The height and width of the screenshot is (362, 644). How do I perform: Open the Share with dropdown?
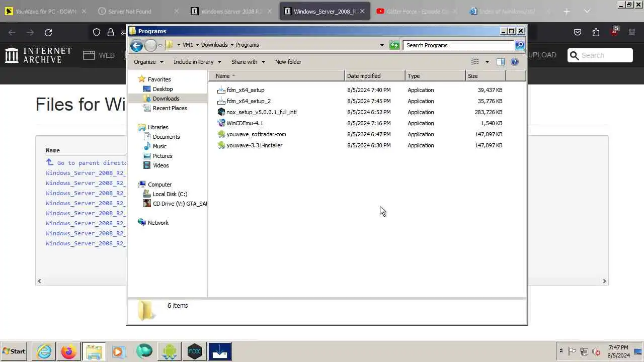click(x=248, y=62)
